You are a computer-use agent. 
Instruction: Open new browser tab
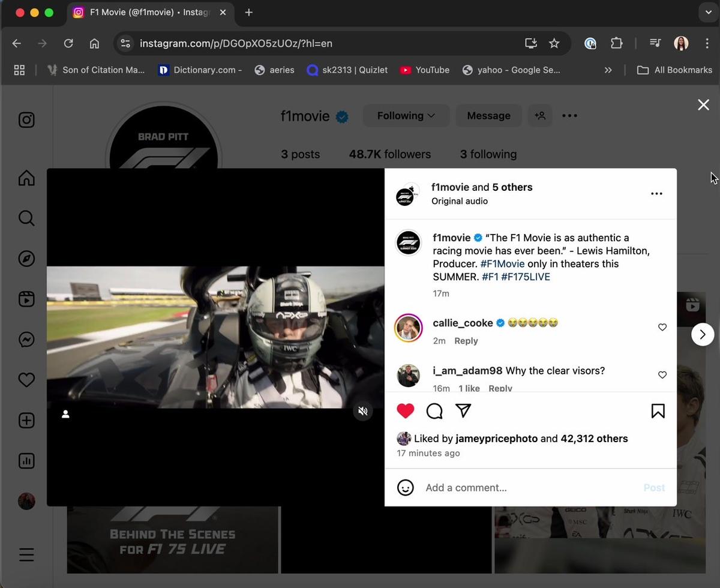tap(249, 12)
